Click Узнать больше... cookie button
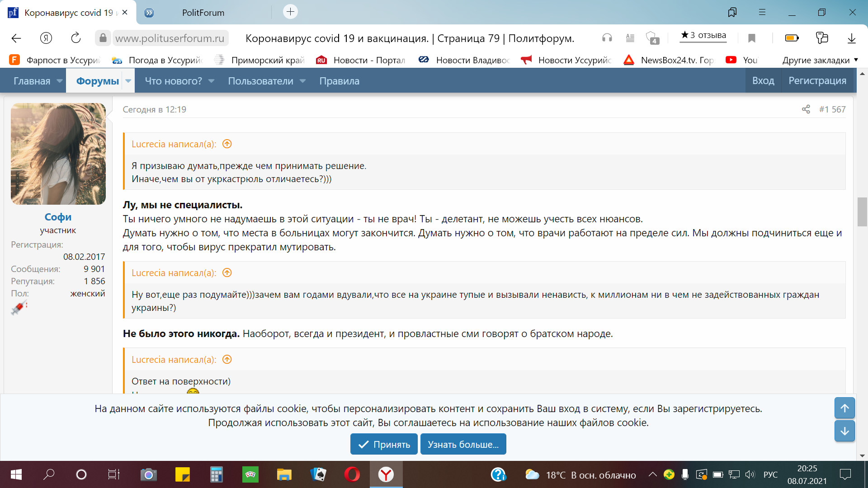Screen dimensions: 868x488 point(463,444)
